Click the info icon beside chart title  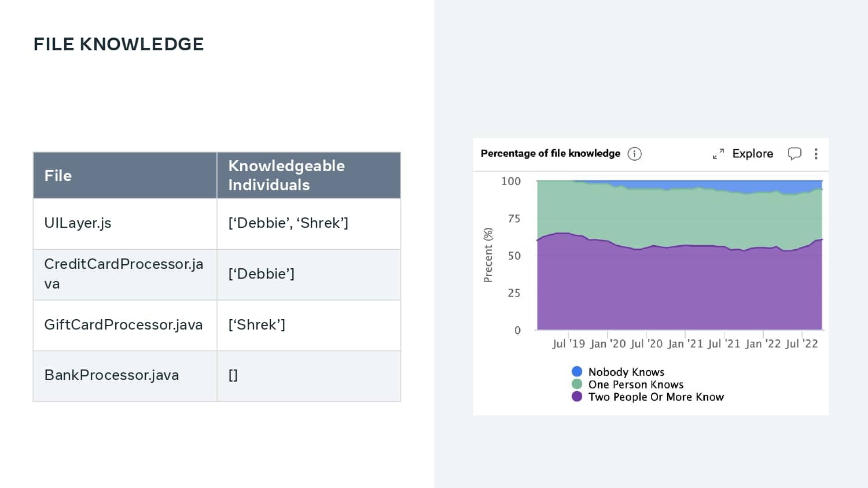point(634,154)
